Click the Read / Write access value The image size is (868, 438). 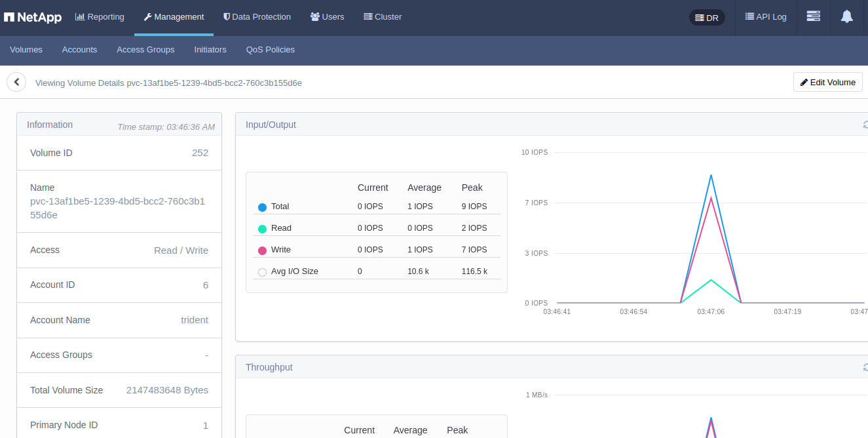[x=181, y=250]
